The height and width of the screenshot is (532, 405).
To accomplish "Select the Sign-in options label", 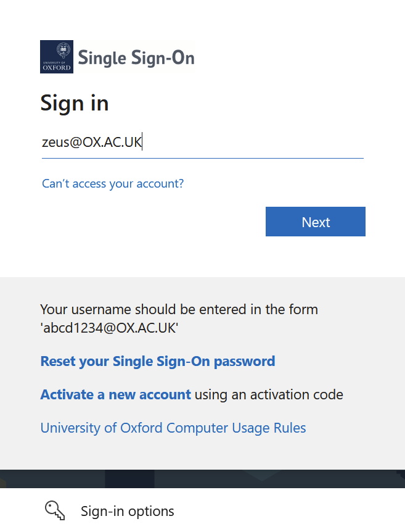I will point(128,511).
